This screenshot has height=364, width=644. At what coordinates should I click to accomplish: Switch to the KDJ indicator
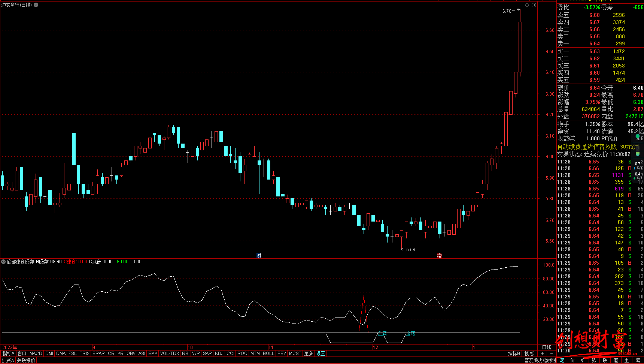[219, 354]
